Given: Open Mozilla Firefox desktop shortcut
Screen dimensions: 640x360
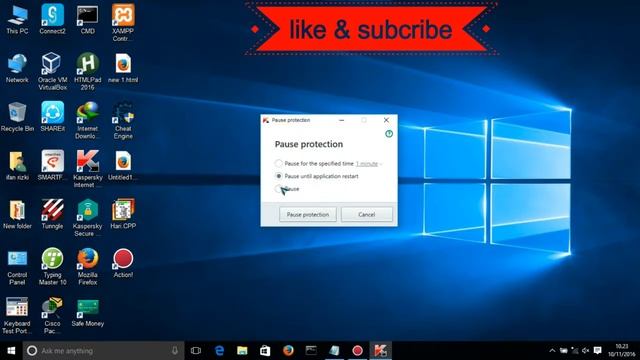Looking at the screenshot, I should pyautogui.click(x=87, y=267).
